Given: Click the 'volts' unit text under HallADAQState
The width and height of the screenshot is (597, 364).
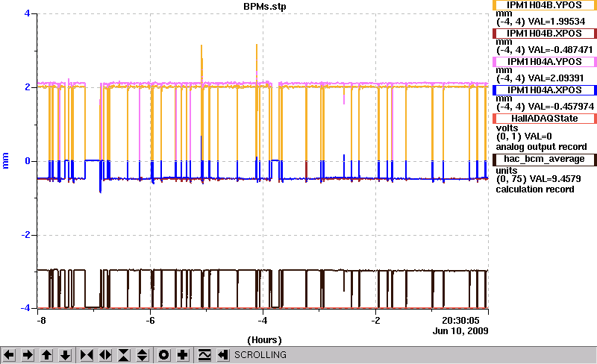Looking at the screenshot, I should (x=507, y=128).
